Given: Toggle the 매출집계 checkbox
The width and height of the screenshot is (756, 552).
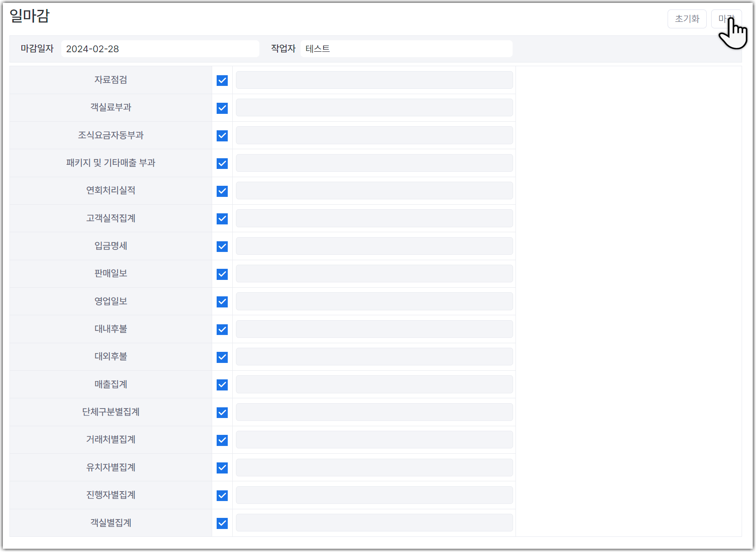Looking at the screenshot, I should pyautogui.click(x=222, y=385).
